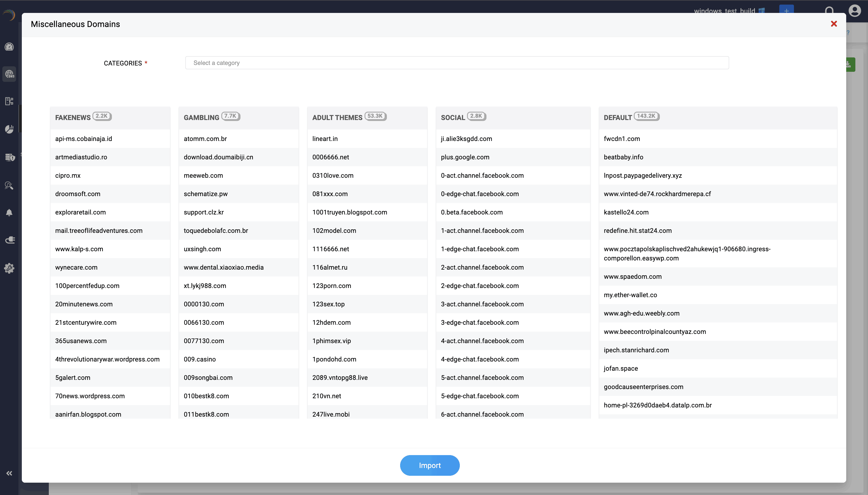Screen dimensions: 868x495
Task: Click the GAMBLING 7.7K count badge
Action: point(230,116)
